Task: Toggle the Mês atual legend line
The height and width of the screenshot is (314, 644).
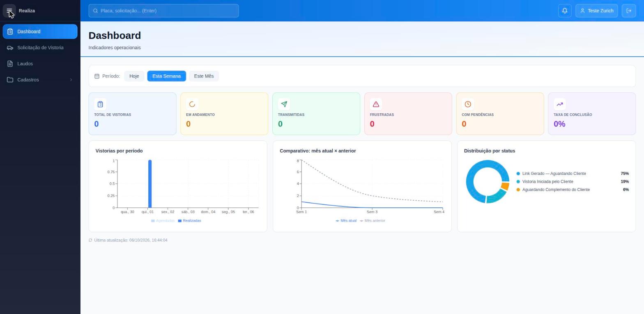Action: coord(346,221)
